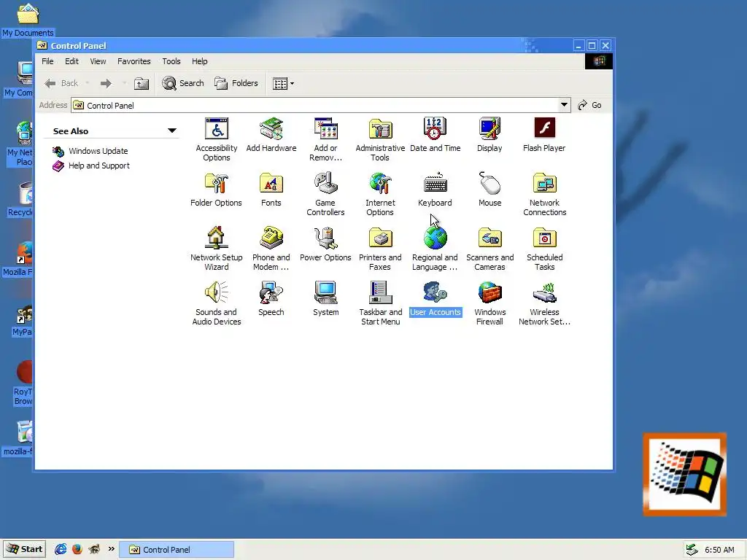Image resolution: width=747 pixels, height=560 pixels.
Task: Click the Windows Update link
Action: 98,151
